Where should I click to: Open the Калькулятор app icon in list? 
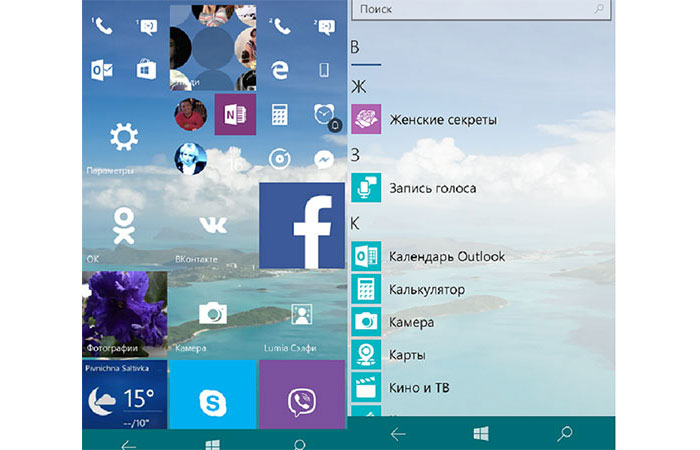366,289
